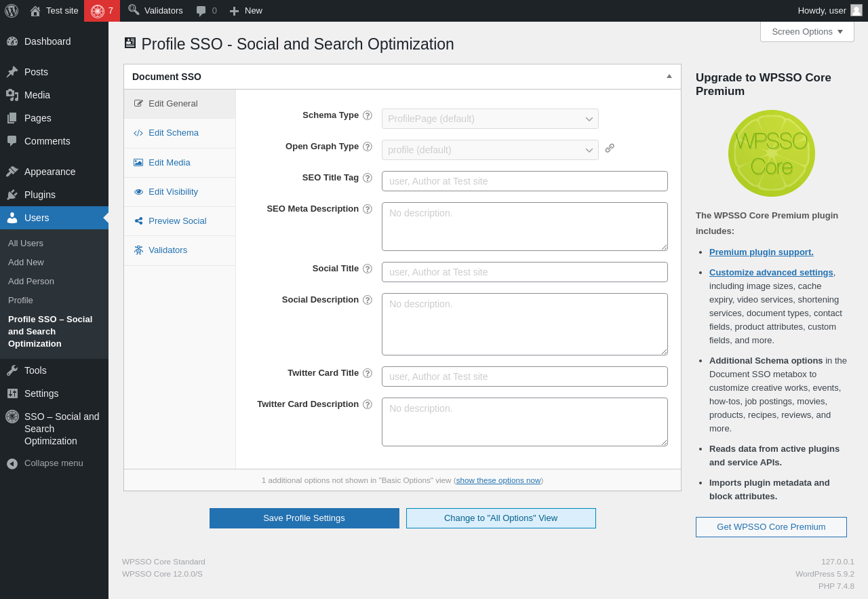Open comments bubble showing 0

pos(206,11)
